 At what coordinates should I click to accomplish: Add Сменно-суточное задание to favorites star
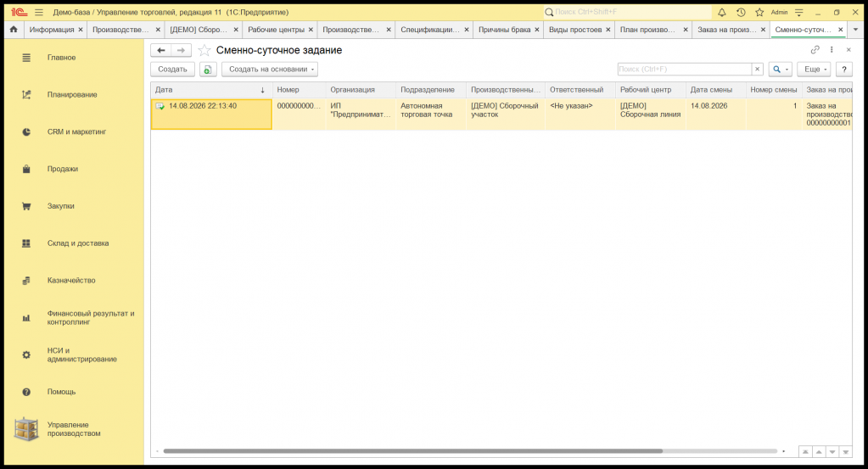click(204, 50)
